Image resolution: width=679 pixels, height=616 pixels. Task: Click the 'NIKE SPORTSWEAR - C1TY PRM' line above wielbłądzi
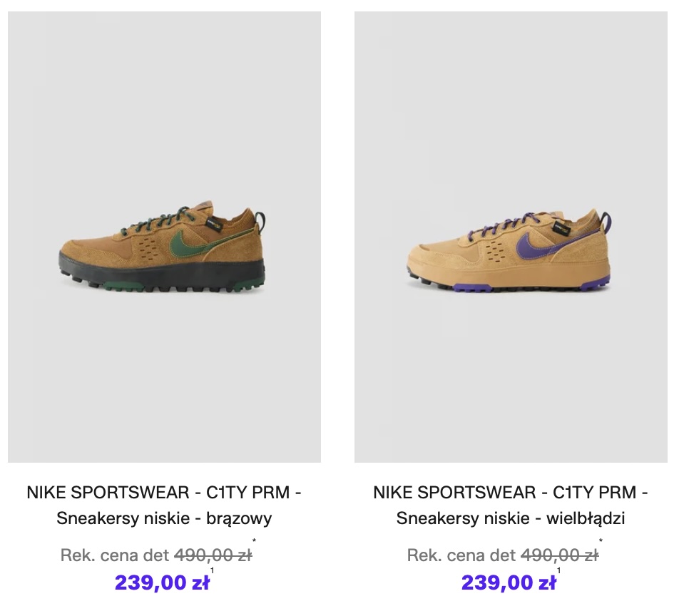[511, 493]
